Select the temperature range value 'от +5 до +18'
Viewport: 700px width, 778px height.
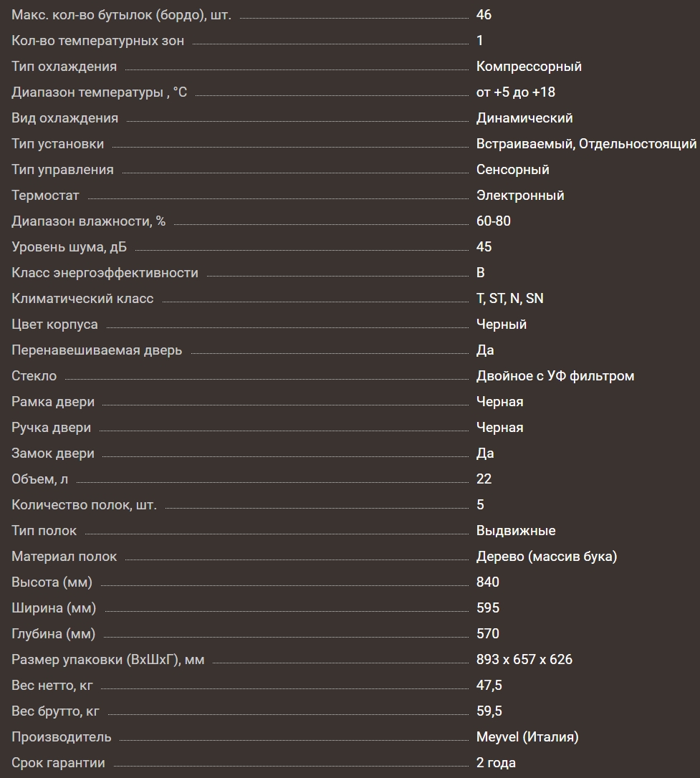(515, 92)
